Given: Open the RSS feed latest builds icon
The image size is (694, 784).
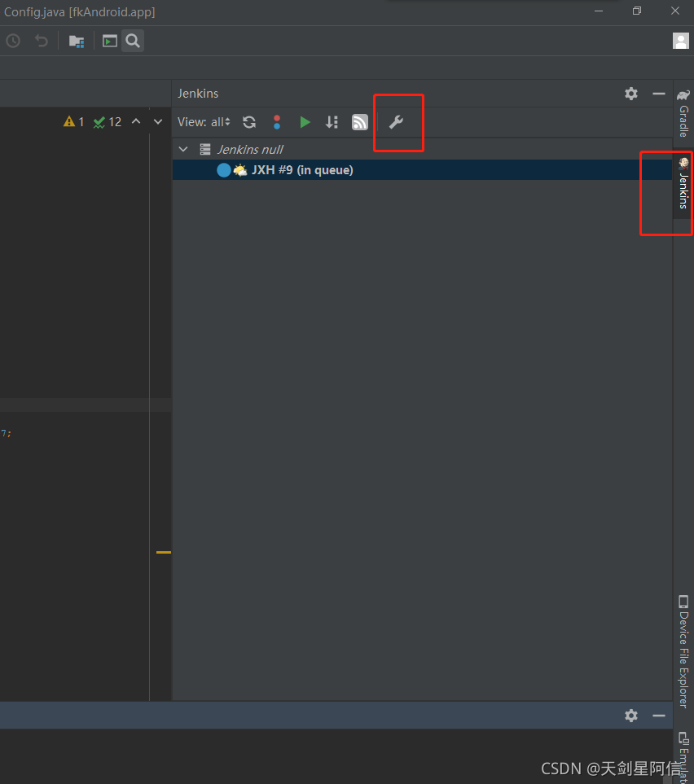Looking at the screenshot, I should (359, 122).
